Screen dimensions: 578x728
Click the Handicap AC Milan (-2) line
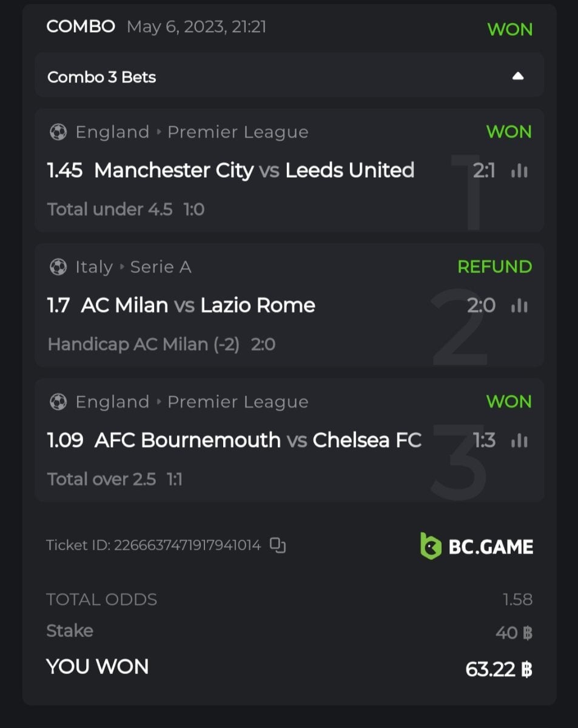143,345
